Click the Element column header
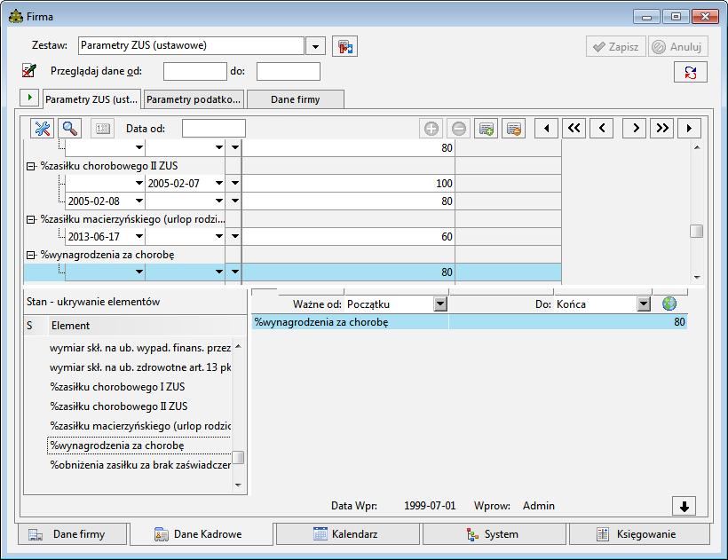728x560 pixels. (146, 326)
